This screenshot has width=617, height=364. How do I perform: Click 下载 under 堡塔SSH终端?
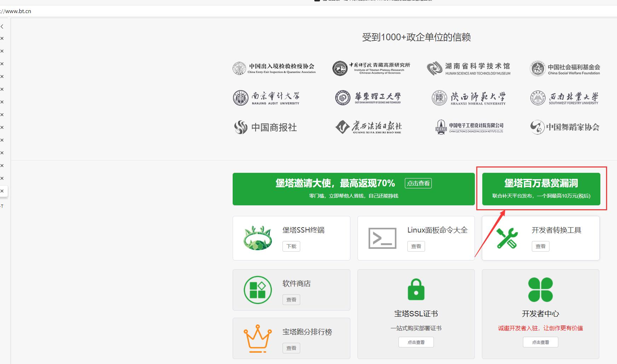click(x=291, y=246)
